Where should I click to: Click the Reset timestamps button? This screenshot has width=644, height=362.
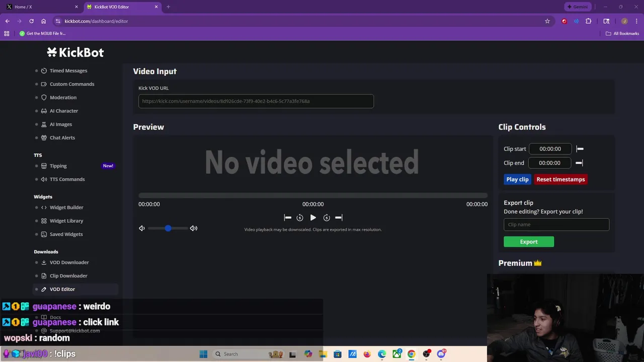pyautogui.click(x=560, y=179)
